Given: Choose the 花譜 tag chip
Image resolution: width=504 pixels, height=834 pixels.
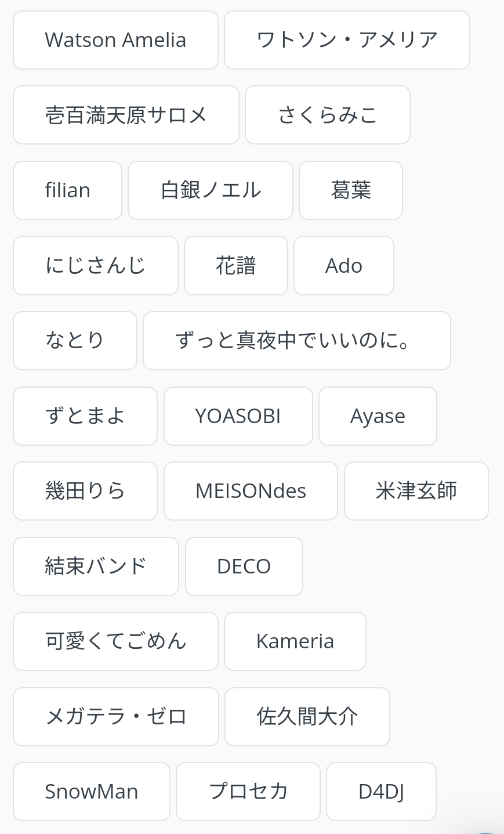Looking at the screenshot, I should [236, 266].
